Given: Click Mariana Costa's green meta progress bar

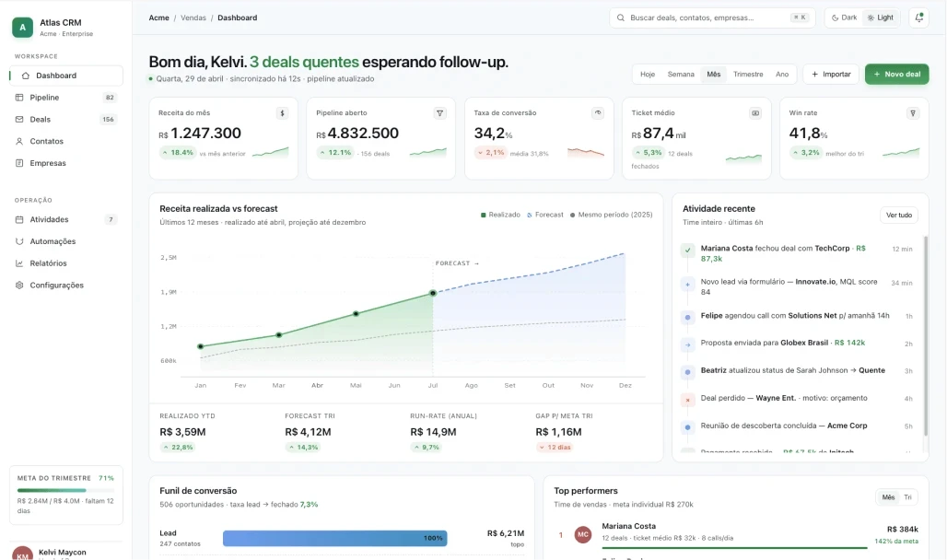Looking at the screenshot, I should [x=734, y=548].
